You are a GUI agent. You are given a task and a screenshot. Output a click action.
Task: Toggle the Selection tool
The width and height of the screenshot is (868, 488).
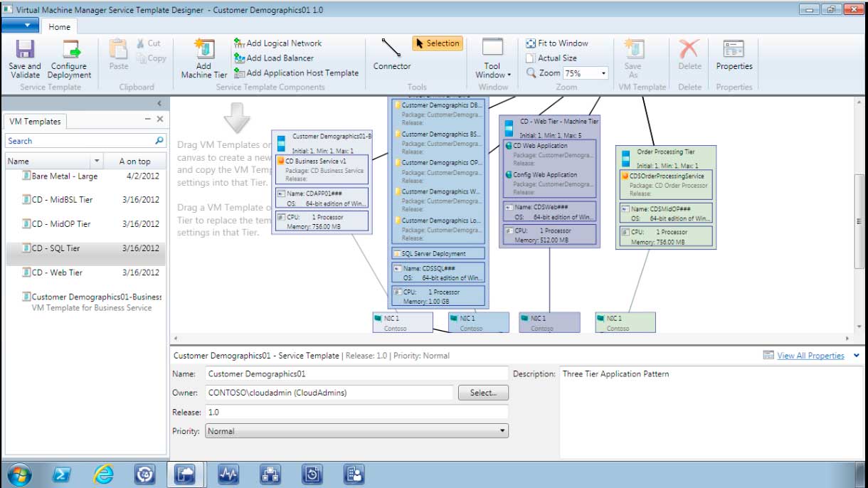pyautogui.click(x=438, y=43)
